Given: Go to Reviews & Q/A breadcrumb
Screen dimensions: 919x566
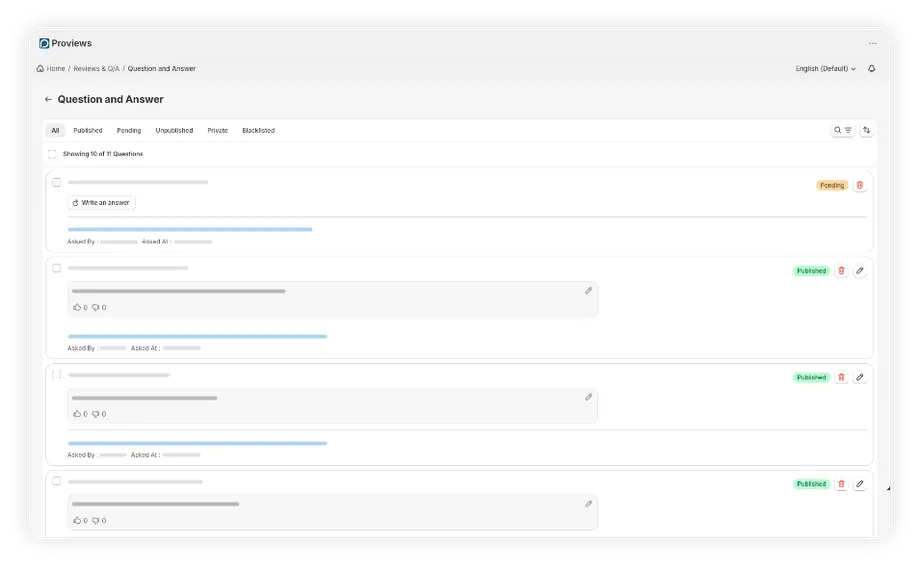Looking at the screenshot, I should click(x=96, y=69).
